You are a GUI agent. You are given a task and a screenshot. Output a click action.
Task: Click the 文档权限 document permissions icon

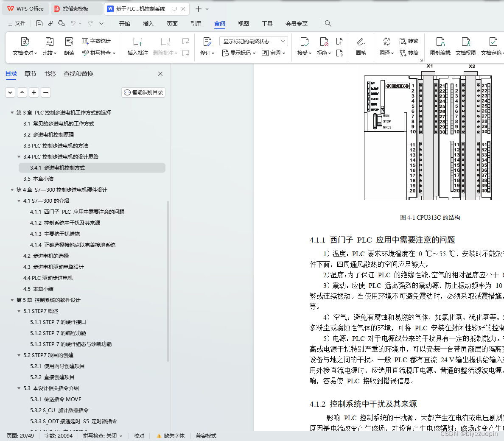pyautogui.click(x=465, y=47)
